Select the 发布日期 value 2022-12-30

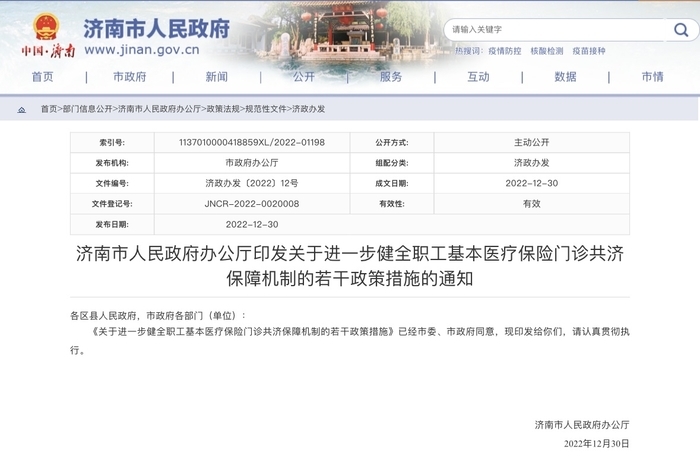(x=252, y=224)
